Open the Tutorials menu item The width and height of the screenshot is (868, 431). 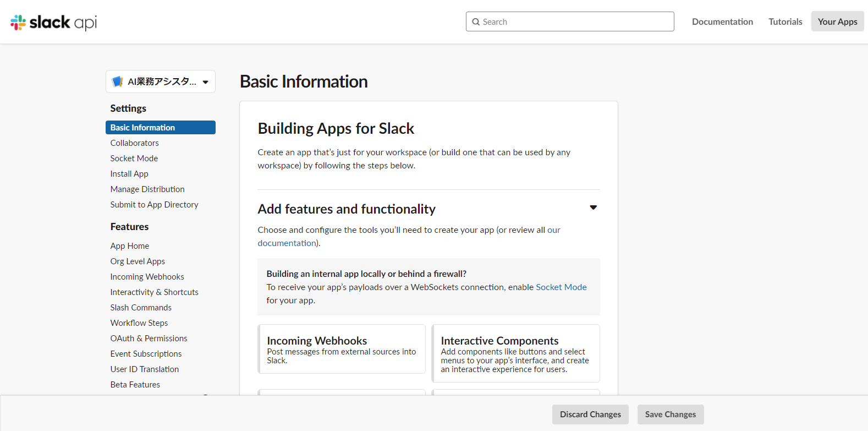coord(785,22)
